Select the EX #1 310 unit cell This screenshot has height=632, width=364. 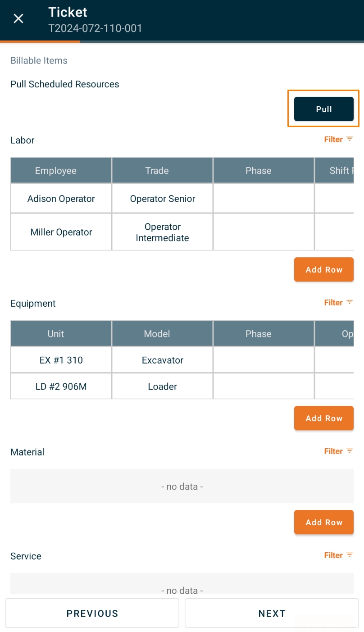click(x=61, y=360)
